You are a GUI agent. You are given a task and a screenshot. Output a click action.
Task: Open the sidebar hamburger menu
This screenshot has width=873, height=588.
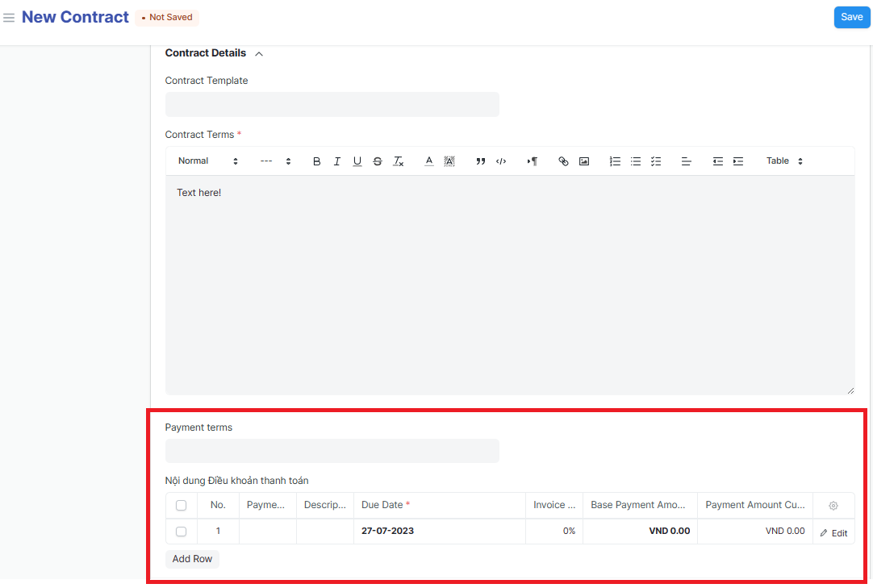click(x=9, y=18)
